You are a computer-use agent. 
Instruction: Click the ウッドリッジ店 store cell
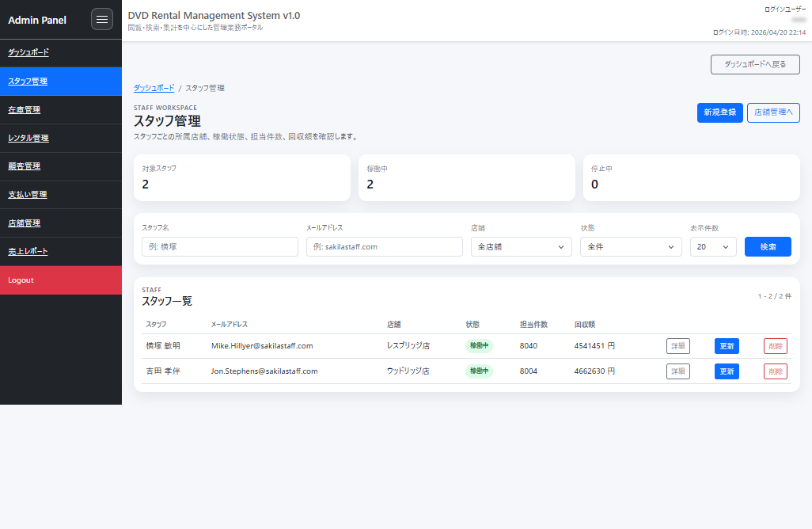408,371
